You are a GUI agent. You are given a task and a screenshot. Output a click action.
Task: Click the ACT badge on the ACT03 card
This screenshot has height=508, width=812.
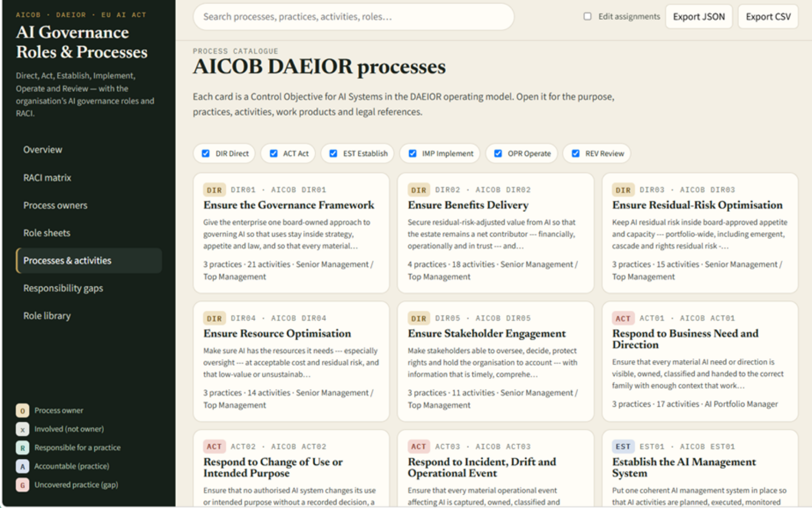[x=419, y=447]
